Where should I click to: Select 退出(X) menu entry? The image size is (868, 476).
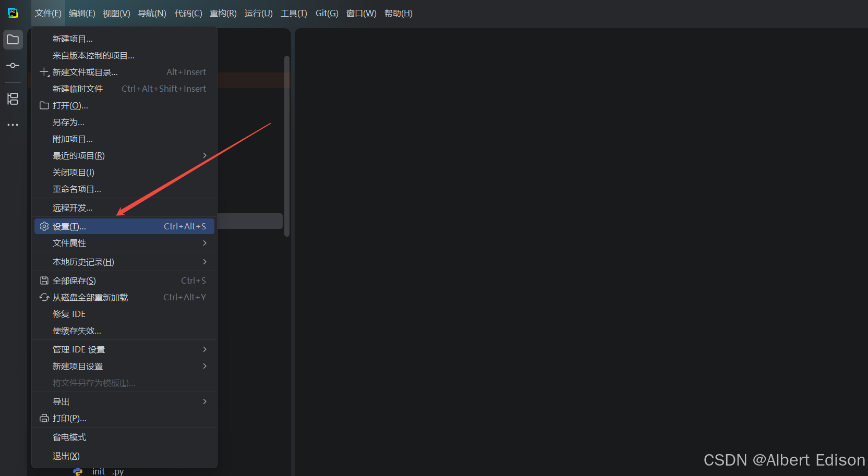click(124, 456)
